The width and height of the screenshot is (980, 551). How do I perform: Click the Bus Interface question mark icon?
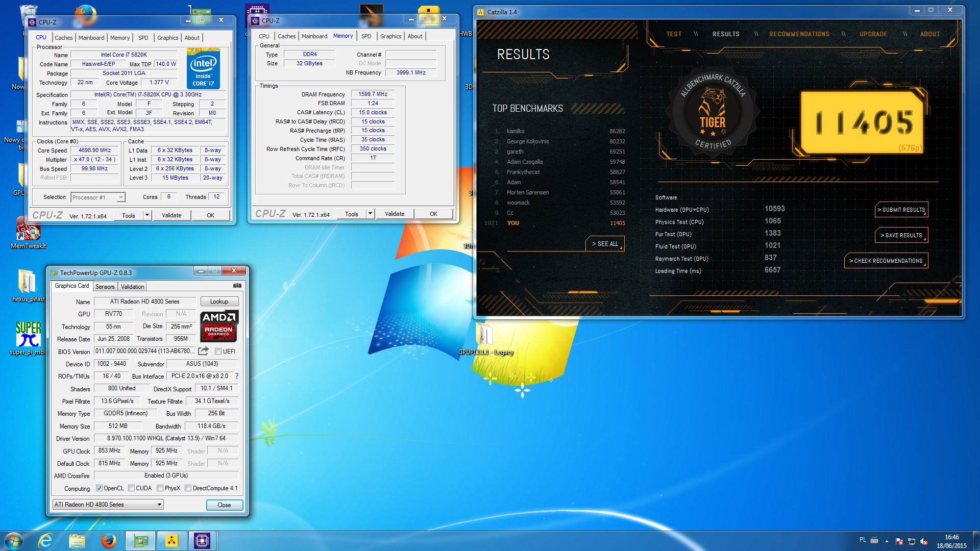coord(236,376)
